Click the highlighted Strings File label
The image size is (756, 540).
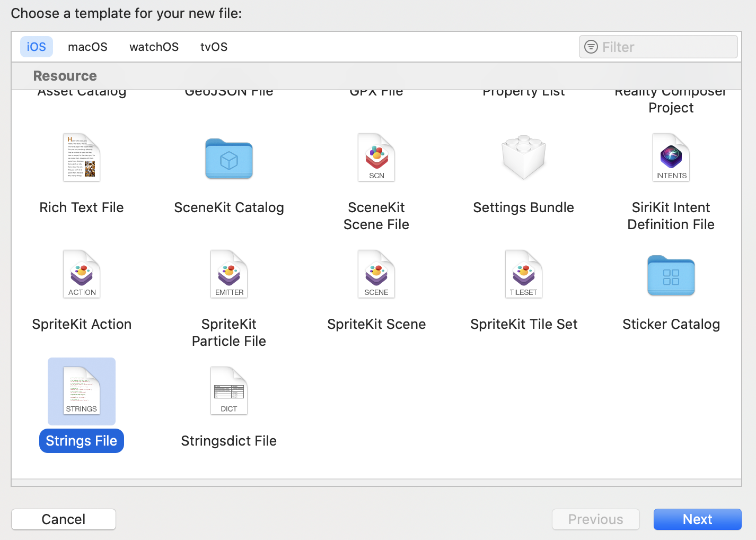pyautogui.click(x=82, y=441)
